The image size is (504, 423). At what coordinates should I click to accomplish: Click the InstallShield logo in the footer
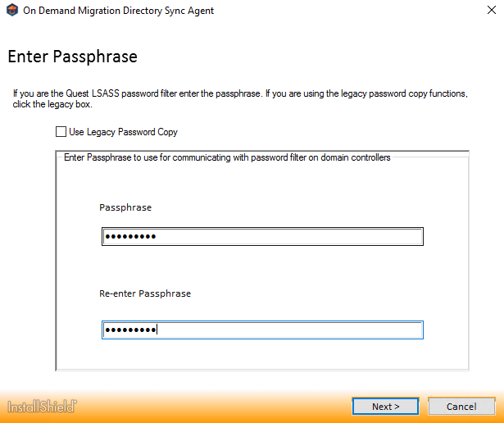tap(43, 406)
